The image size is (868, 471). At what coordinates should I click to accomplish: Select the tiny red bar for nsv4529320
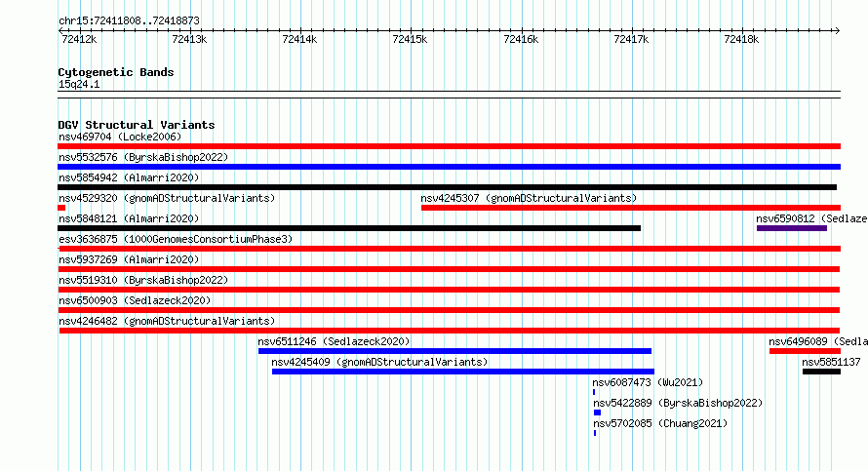coord(61,208)
